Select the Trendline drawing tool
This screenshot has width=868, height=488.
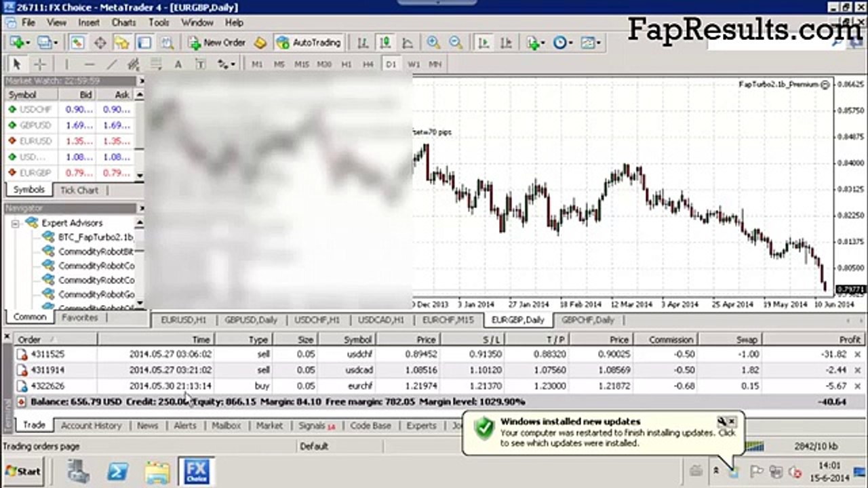coord(111,64)
